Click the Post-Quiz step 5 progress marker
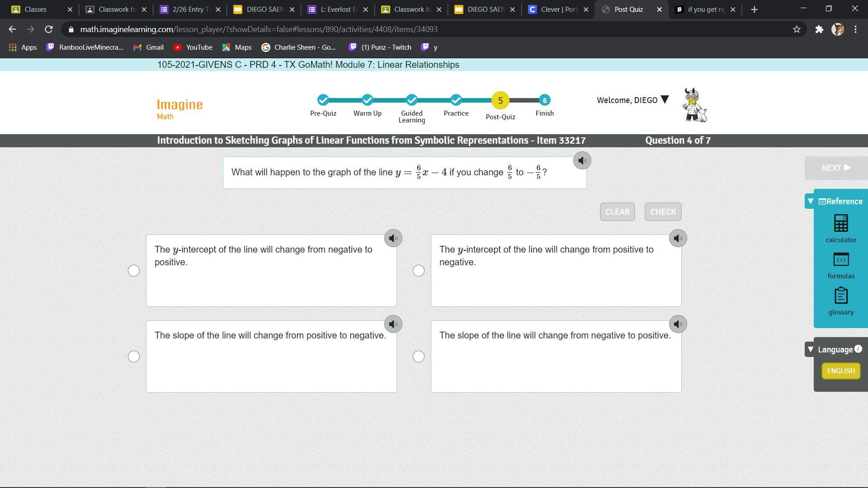This screenshot has width=868, height=488. point(500,100)
